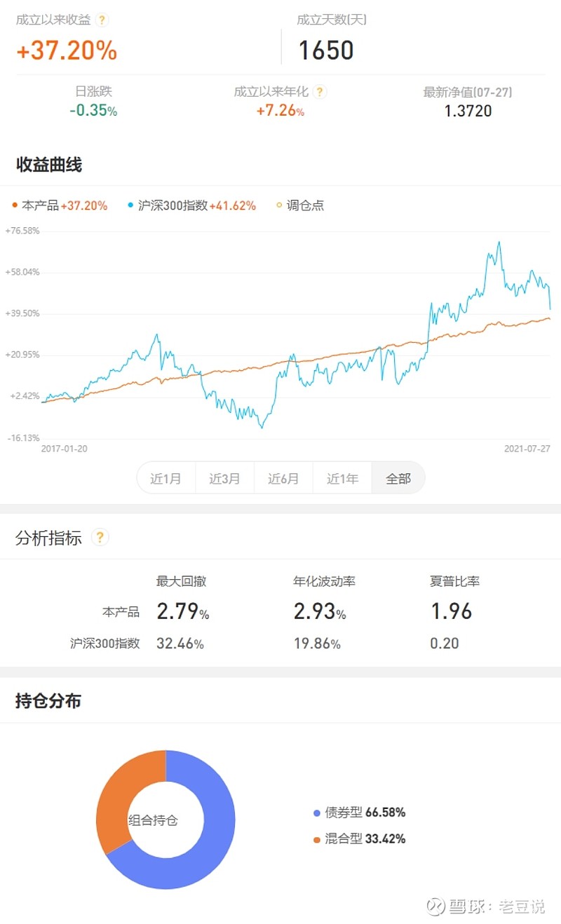Image resolution: width=561 pixels, height=924 pixels.
Task: Click help icon beside 成立以来收益
Action: coord(102,20)
